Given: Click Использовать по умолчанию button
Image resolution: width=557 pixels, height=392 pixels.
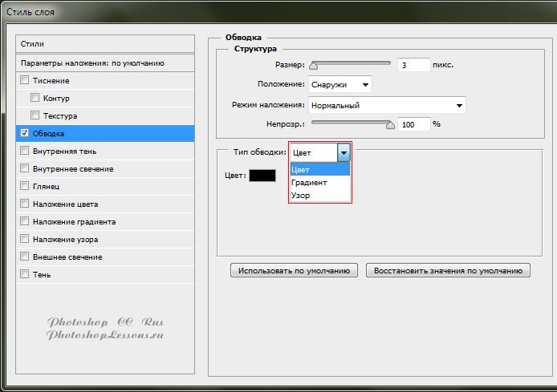Looking at the screenshot, I should tap(295, 271).
